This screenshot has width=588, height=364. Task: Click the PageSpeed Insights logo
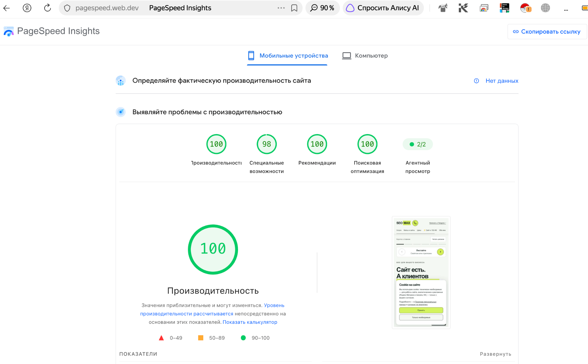(x=51, y=31)
